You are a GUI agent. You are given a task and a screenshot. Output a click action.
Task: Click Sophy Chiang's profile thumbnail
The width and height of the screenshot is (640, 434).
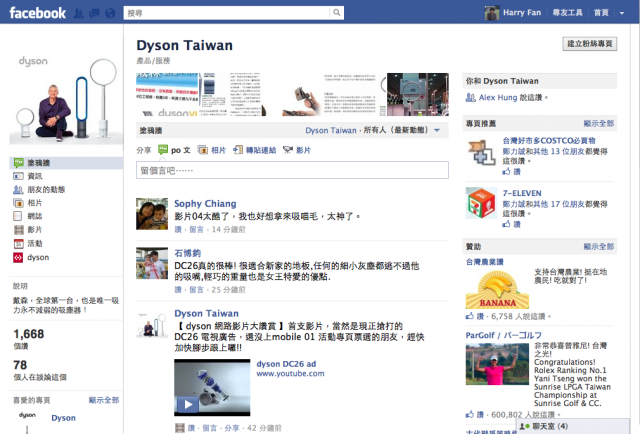[x=152, y=214]
